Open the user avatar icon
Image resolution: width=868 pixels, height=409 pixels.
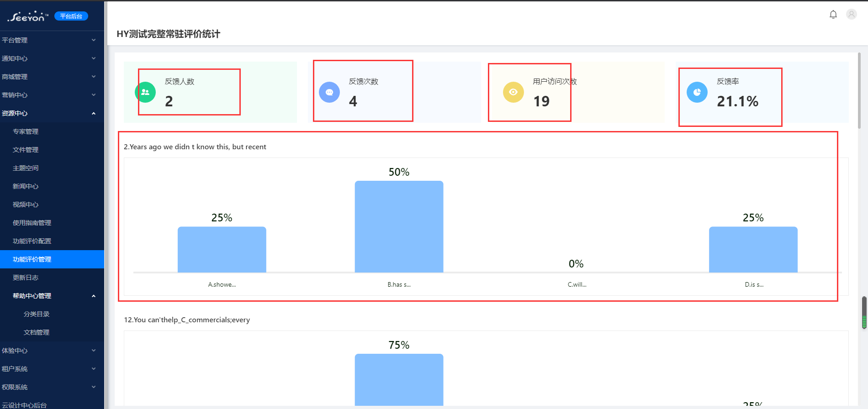[852, 14]
